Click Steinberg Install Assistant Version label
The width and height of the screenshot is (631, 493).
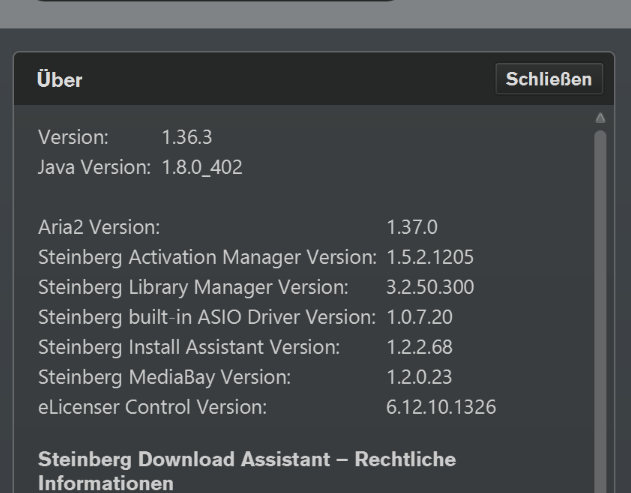click(189, 347)
